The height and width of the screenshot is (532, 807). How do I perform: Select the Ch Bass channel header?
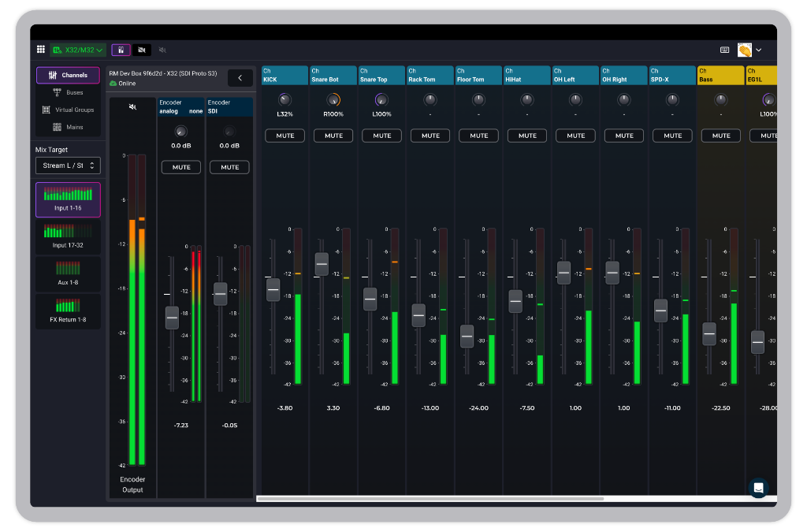pyautogui.click(x=720, y=74)
